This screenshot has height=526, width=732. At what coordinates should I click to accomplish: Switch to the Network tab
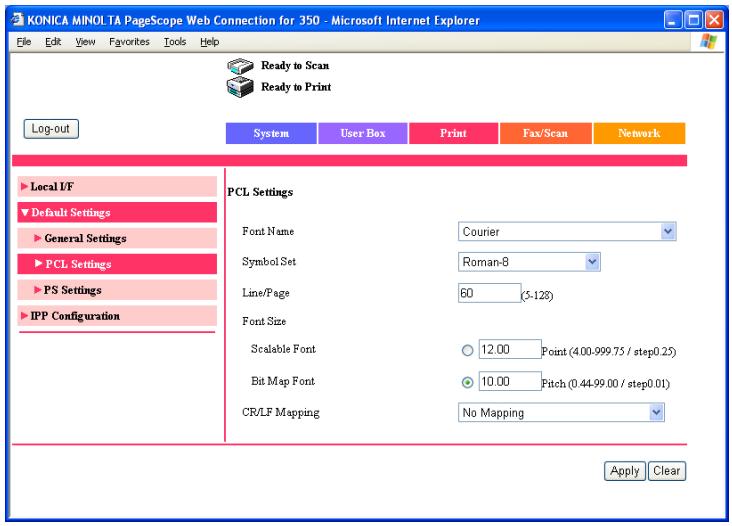pos(639,133)
